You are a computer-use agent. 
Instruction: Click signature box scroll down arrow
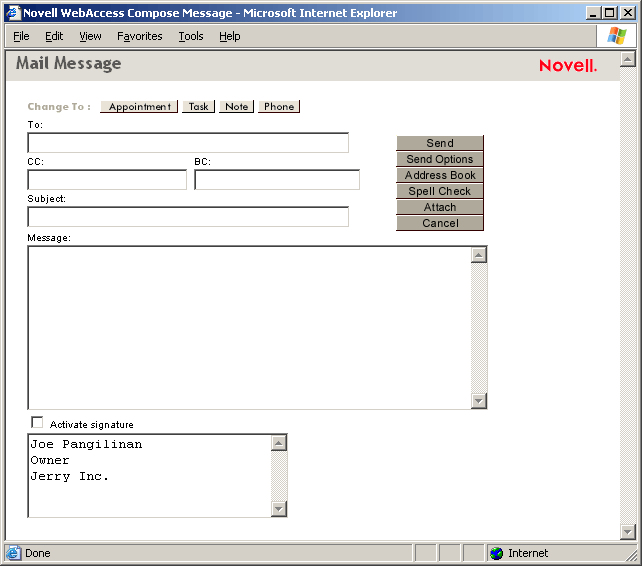click(279, 509)
